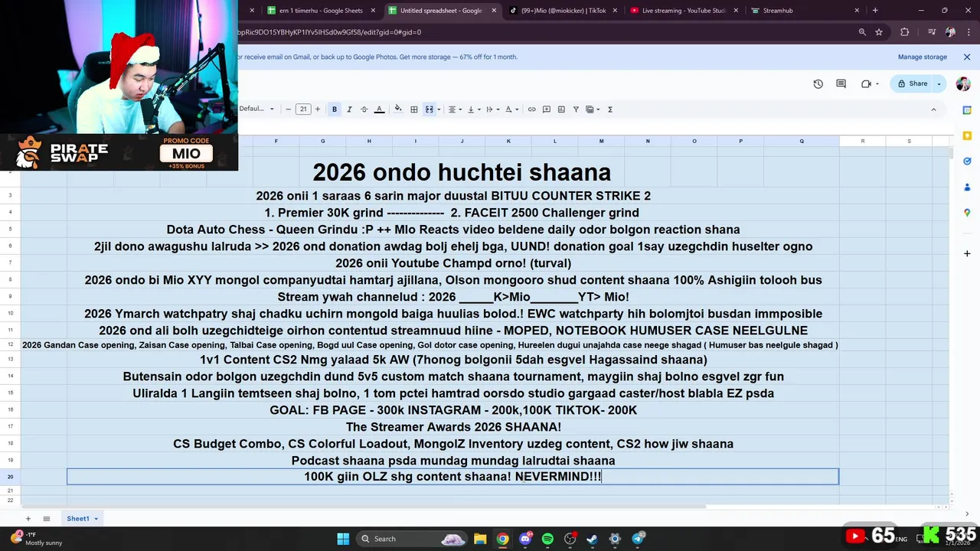Open the Maps side panel icon

point(967,213)
